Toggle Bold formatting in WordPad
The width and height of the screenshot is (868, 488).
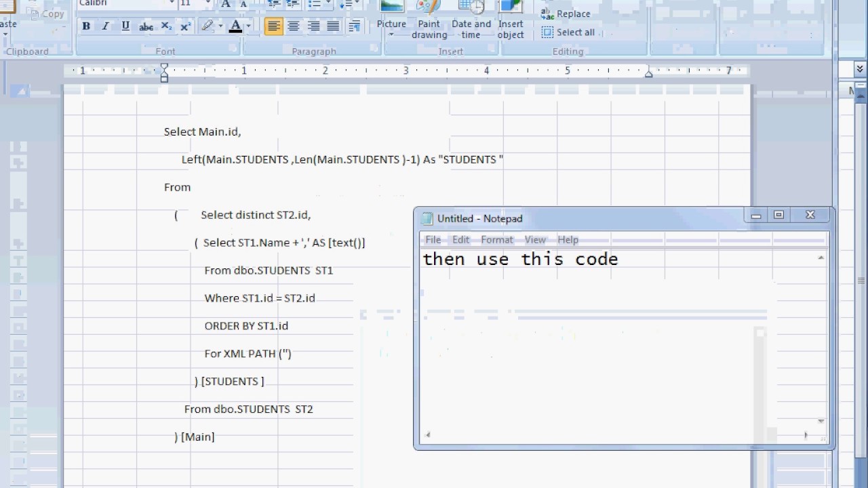coord(86,26)
